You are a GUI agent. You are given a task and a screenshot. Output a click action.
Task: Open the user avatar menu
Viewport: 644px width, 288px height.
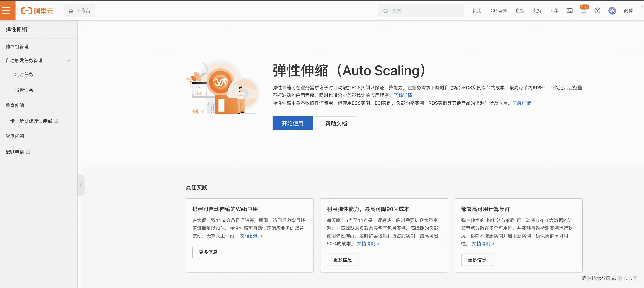pyautogui.click(x=612, y=10)
